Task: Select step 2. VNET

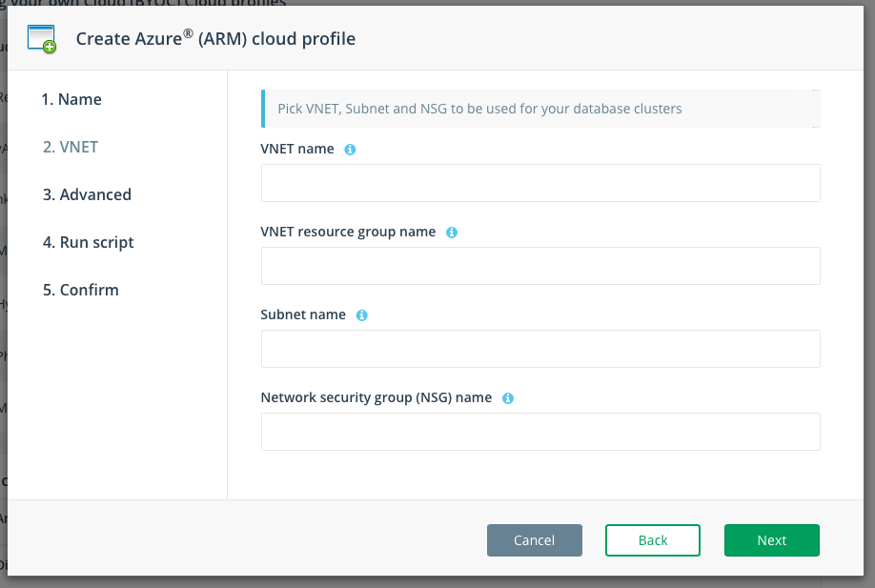Action: (x=71, y=147)
